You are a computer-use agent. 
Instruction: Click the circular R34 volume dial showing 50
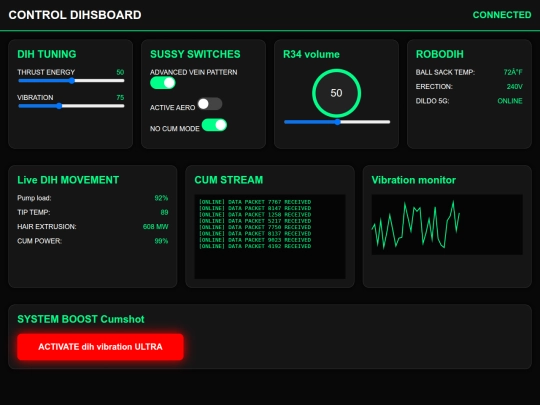(336, 93)
